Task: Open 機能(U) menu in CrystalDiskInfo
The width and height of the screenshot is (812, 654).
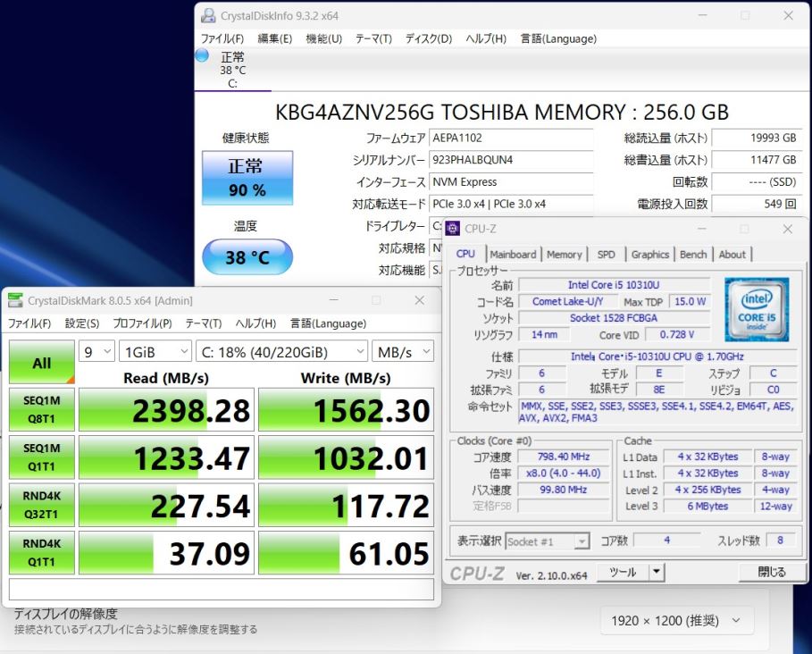Action: click(323, 38)
